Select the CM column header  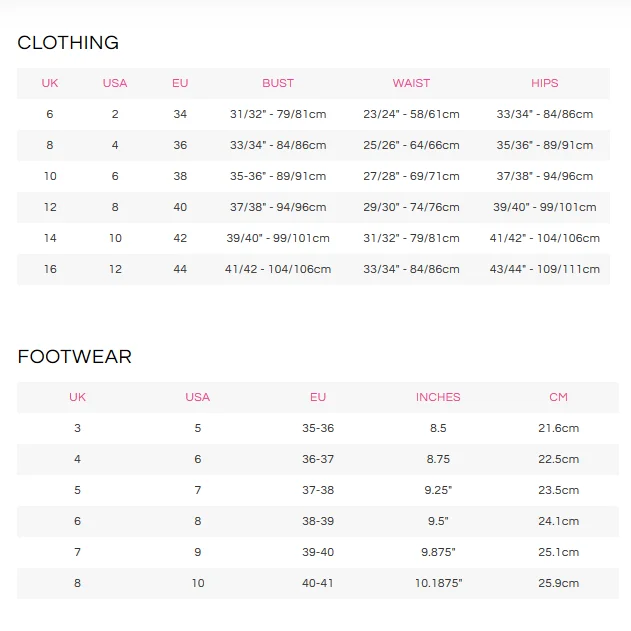(558, 397)
